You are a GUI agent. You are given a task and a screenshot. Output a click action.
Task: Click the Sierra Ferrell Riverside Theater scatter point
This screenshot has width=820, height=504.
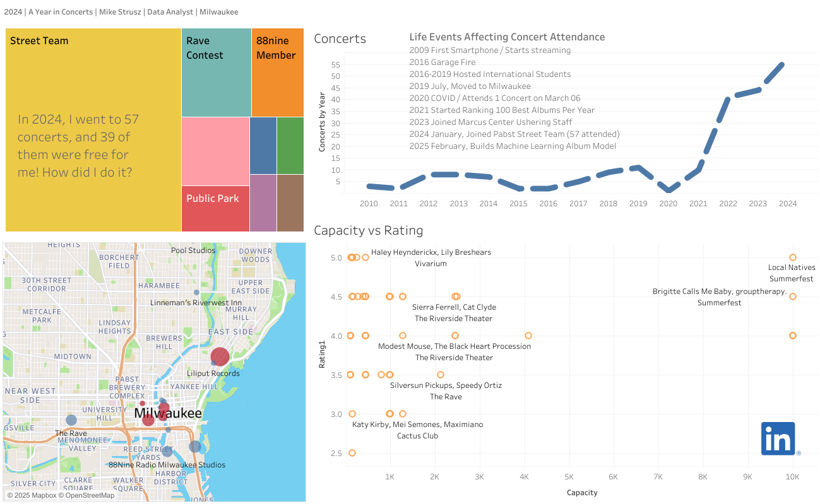[456, 296]
